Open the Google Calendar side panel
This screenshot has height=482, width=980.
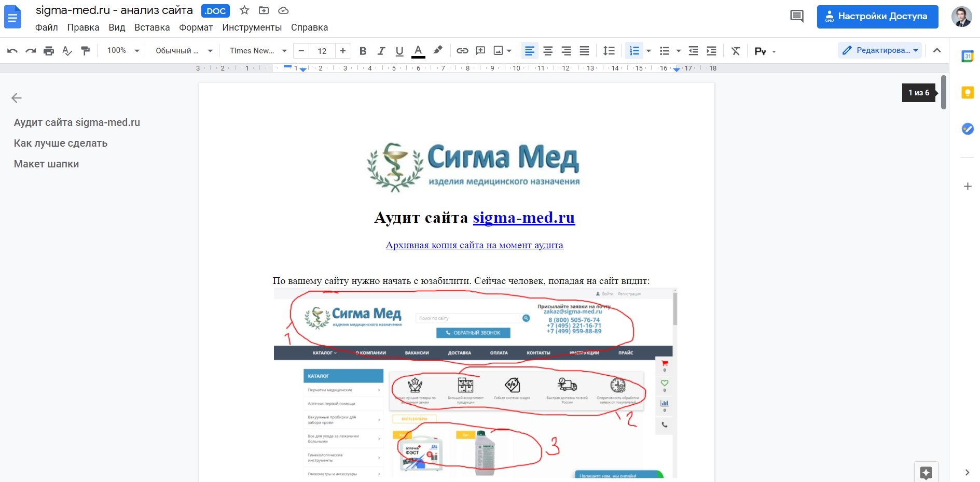click(968, 55)
